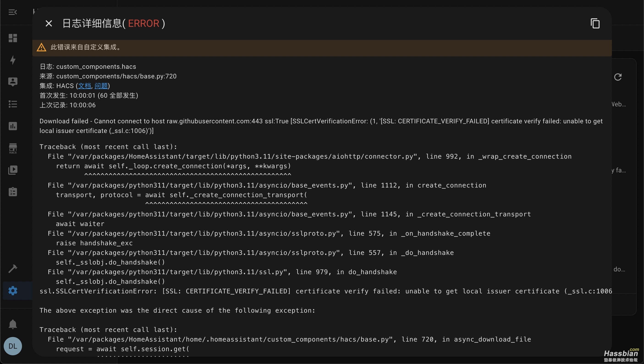Open the HACS documentation link 文档

tap(85, 86)
